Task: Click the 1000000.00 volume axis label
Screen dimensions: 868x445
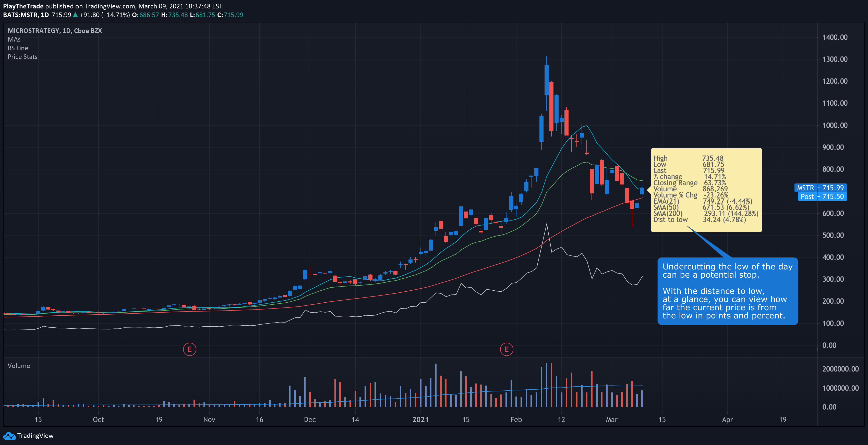Action: click(840, 388)
